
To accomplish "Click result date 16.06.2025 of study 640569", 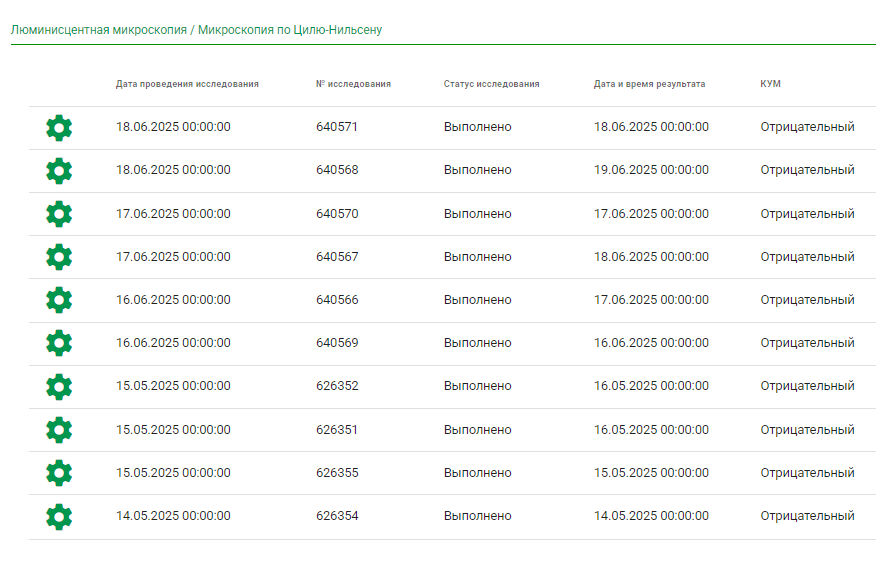I will (x=651, y=343).
